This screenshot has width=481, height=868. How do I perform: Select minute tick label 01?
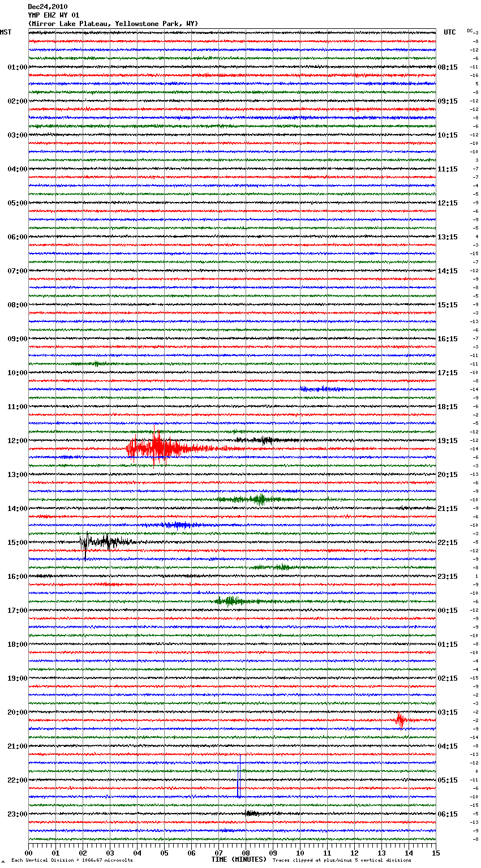55,853
